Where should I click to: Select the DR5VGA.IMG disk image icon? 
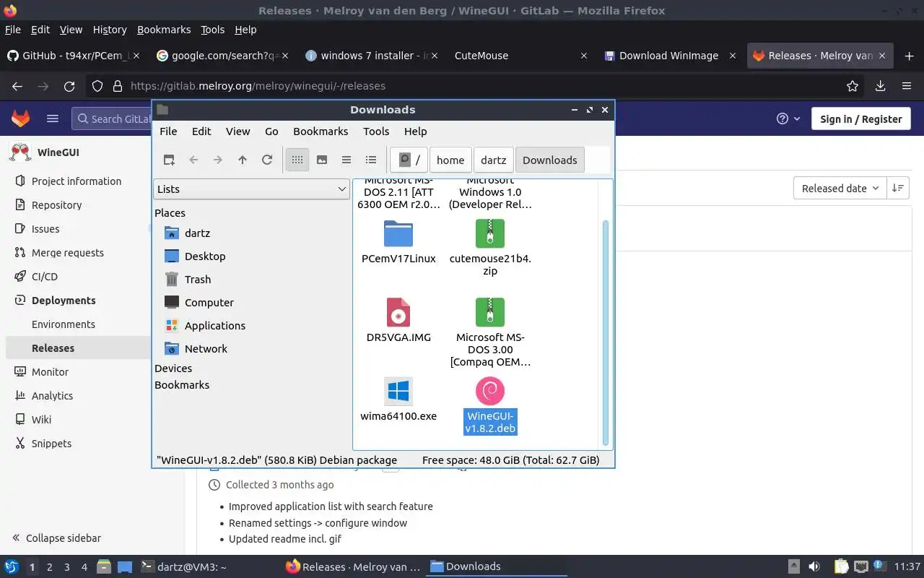[398, 313]
